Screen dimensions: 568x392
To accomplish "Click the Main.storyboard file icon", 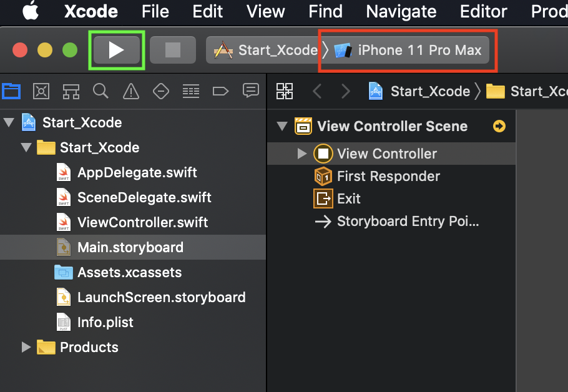I will click(x=64, y=247).
